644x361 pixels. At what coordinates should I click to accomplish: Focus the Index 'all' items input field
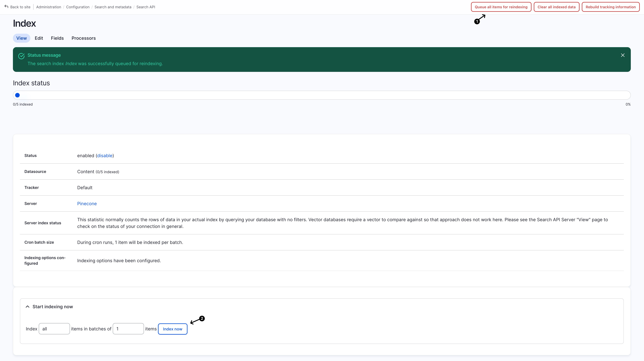pyautogui.click(x=54, y=329)
